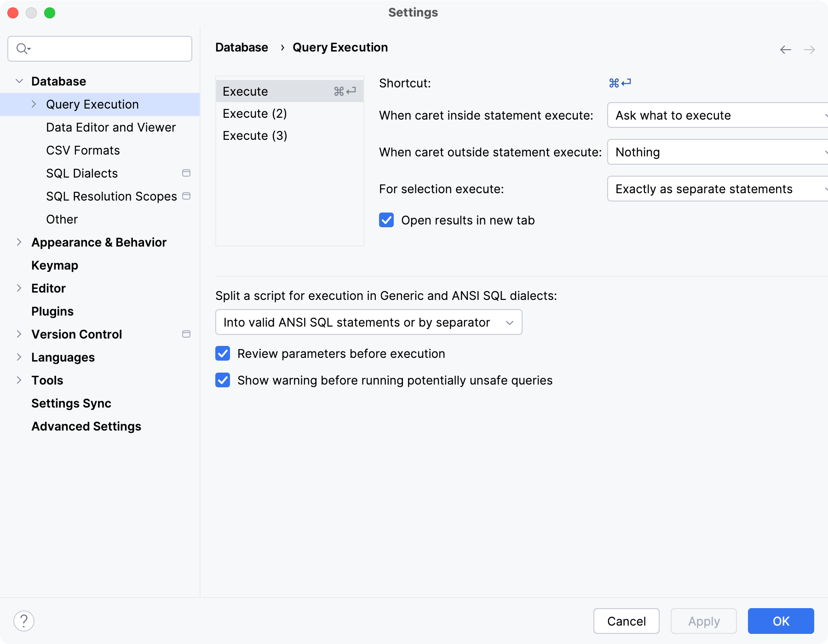
Task: Click the forward navigation arrow
Action: (810, 50)
